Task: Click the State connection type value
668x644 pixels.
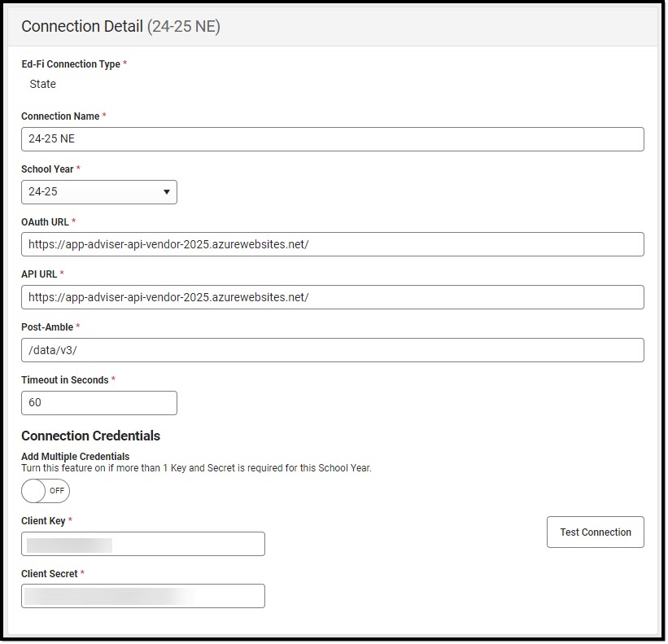Action: pyautogui.click(x=42, y=84)
